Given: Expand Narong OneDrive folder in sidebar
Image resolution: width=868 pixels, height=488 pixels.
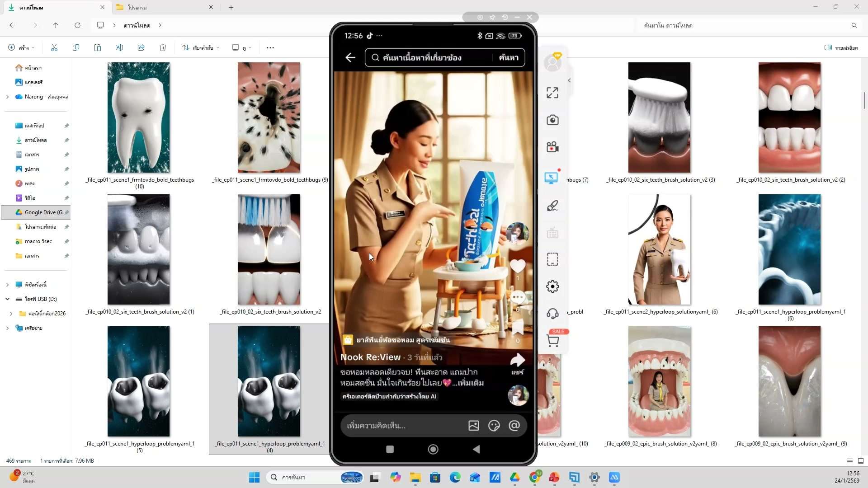Looking at the screenshot, I should click(x=7, y=97).
